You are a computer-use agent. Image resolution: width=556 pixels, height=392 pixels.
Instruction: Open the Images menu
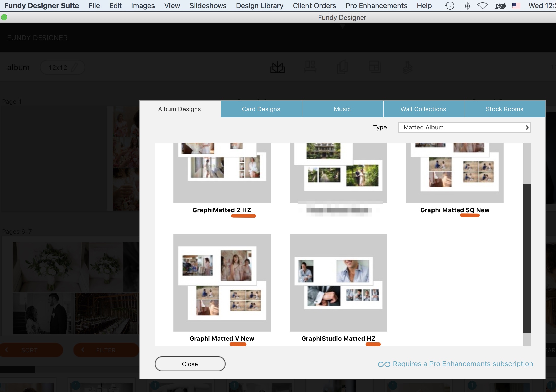tap(143, 6)
